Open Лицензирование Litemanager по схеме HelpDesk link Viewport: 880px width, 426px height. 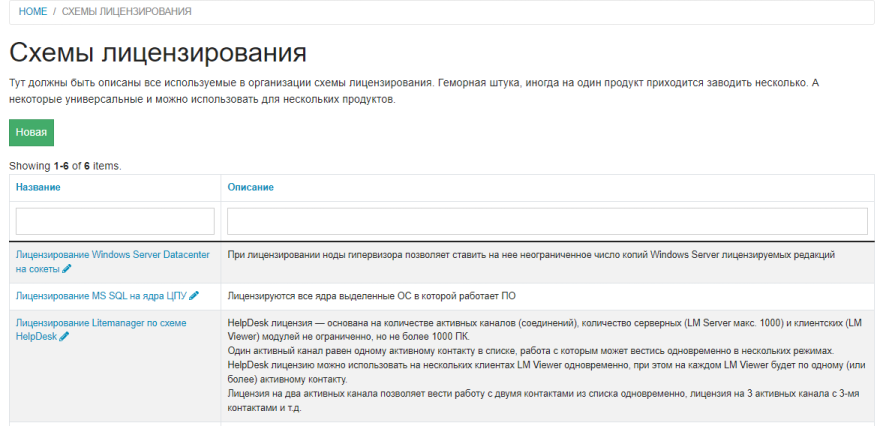pyautogui.click(x=101, y=330)
